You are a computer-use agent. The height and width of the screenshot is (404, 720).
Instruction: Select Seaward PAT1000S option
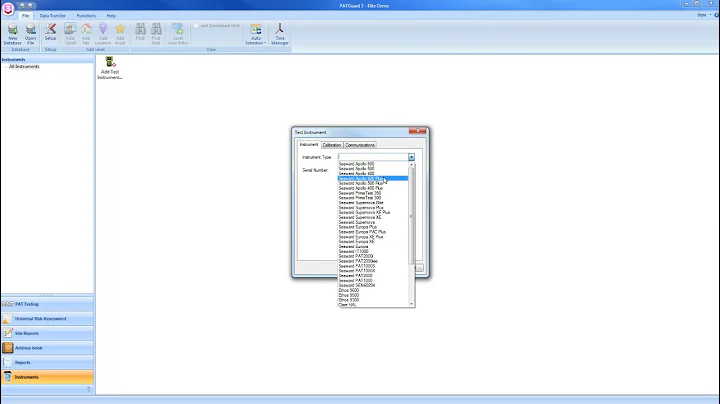(372, 266)
